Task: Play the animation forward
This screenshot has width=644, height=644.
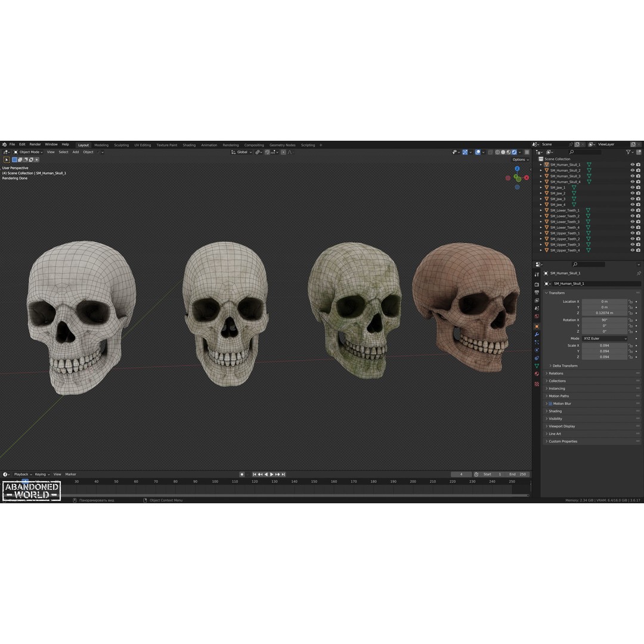Action: 271,475
